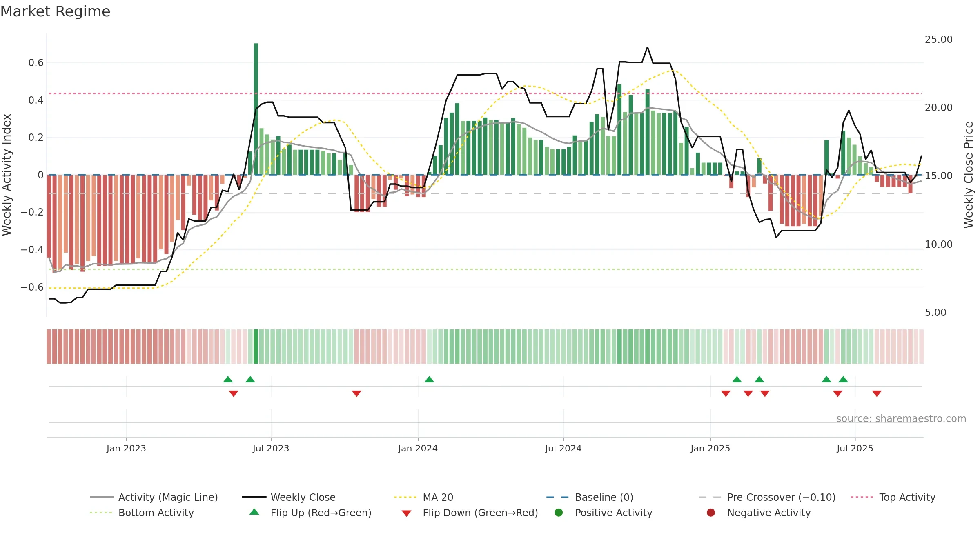This screenshot has height=551, width=980.
Task: Click the Baseline (0) legend entry
Action: click(590, 497)
